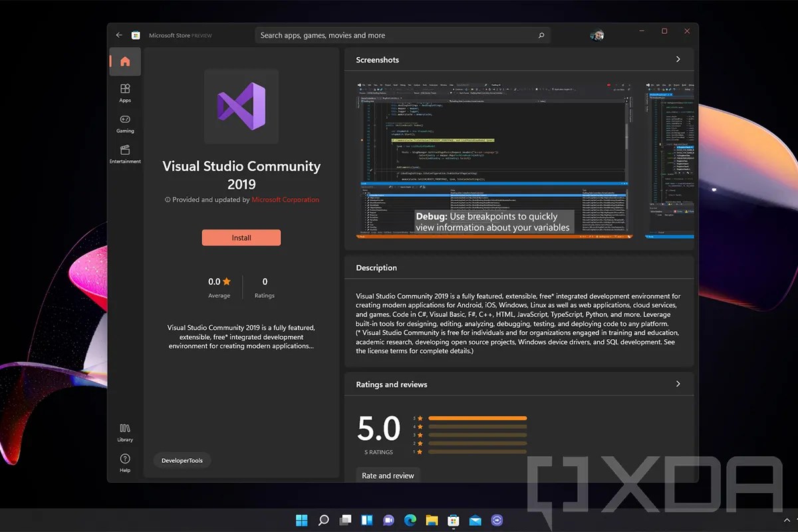Open the Entertainment section in the sidebar
The image size is (798, 532).
tap(125, 154)
